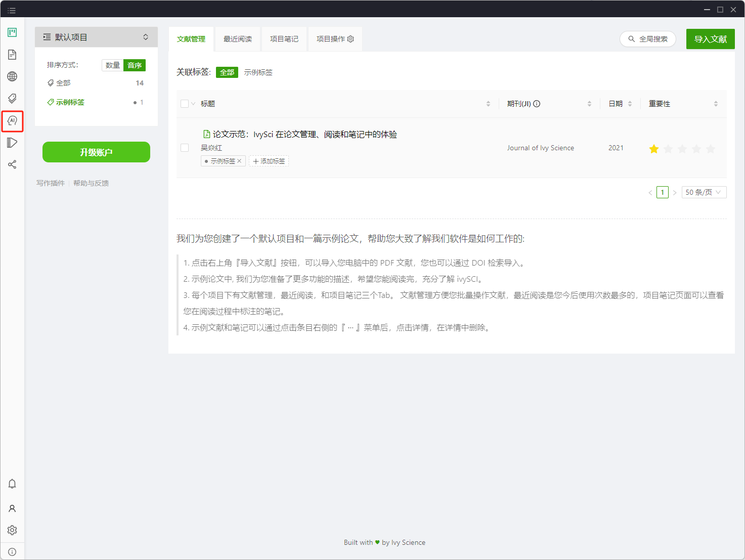Go to previous page arrow
The height and width of the screenshot is (560, 745).
tap(650, 192)
